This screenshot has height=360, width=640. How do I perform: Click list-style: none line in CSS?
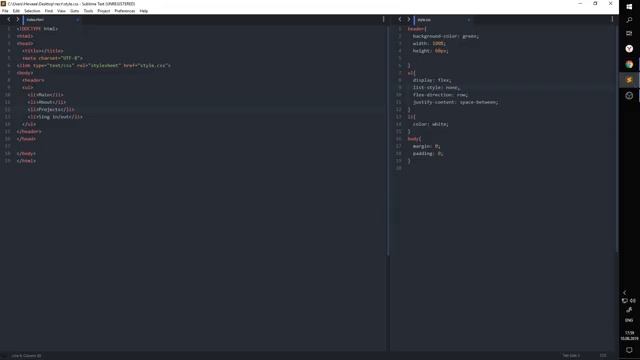point(436,88)
